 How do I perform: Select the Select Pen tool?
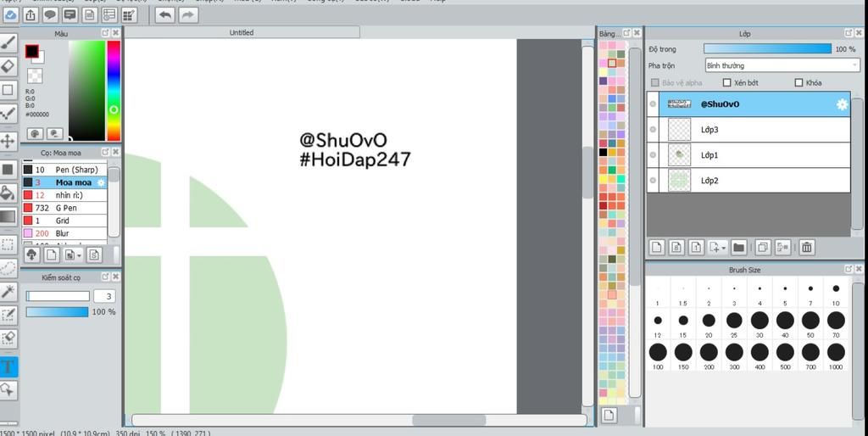[8, 315]
